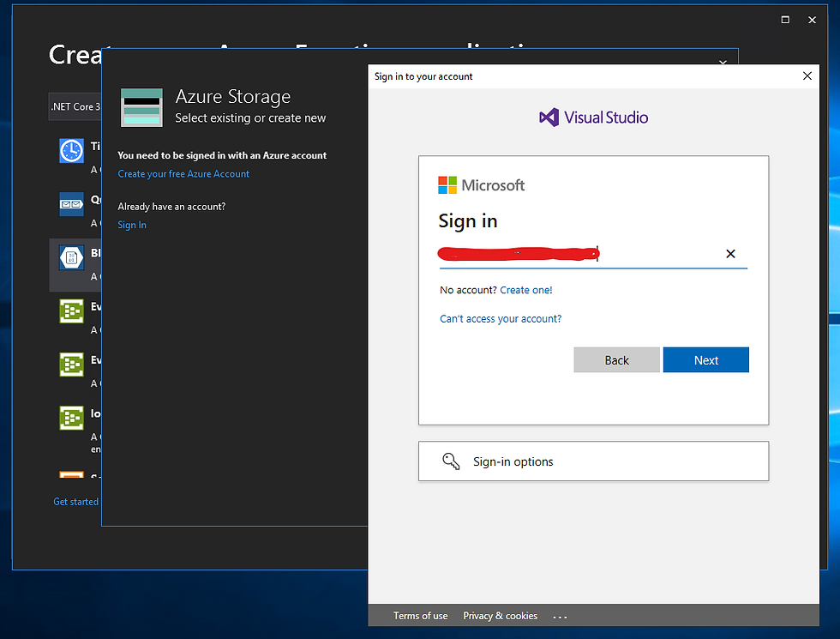Open the Create one! link
840x639 pixels.
525,290
